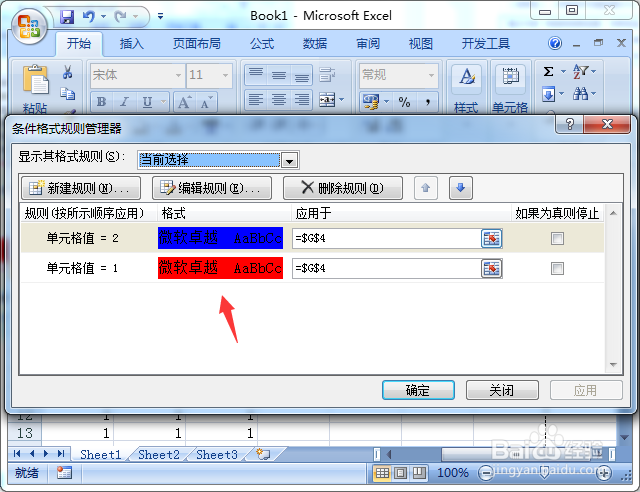640x492 pixels.
Task: Open the Excel Help question mark icon
Action: click(x=555, y=43)
